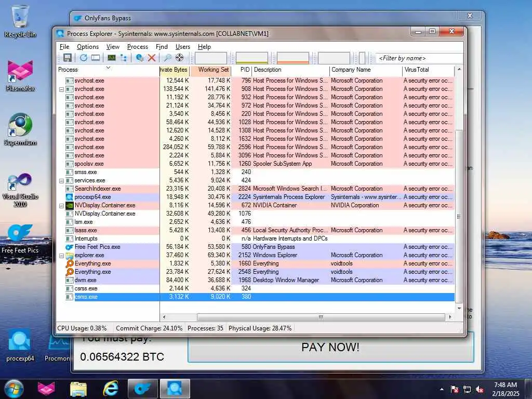This screenshot has width=532, height=399.
Task: Click the orange physical memory mini graph
Action: click(x=293, y=58)
